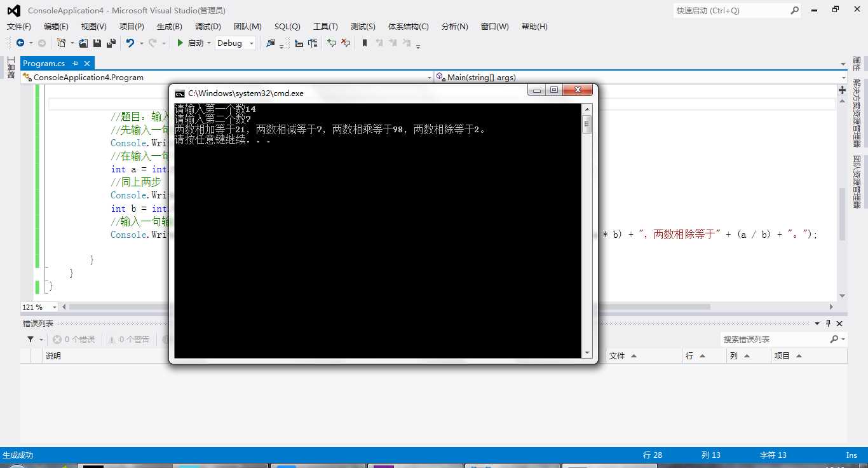Click the cmd.exe vertical scrollbar thumb
Image resolution: width=868 pixels, height=468 pixels.
(x=587, y=124)
